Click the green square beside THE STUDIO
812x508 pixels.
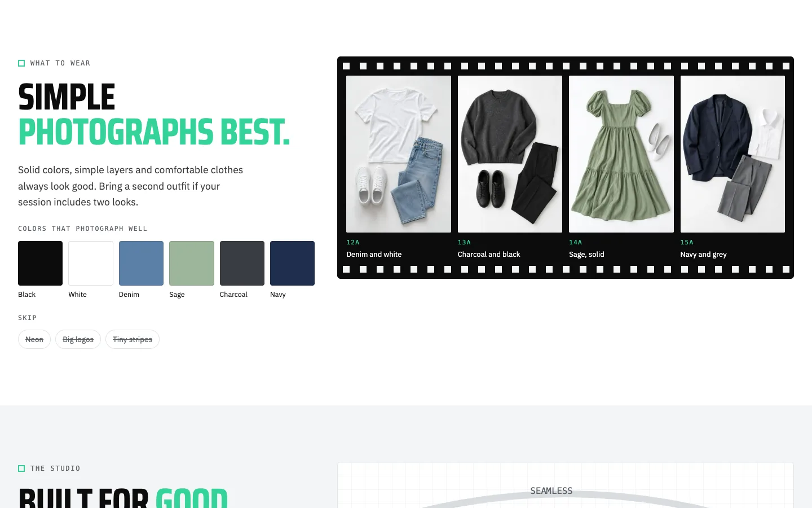[21, 468]
